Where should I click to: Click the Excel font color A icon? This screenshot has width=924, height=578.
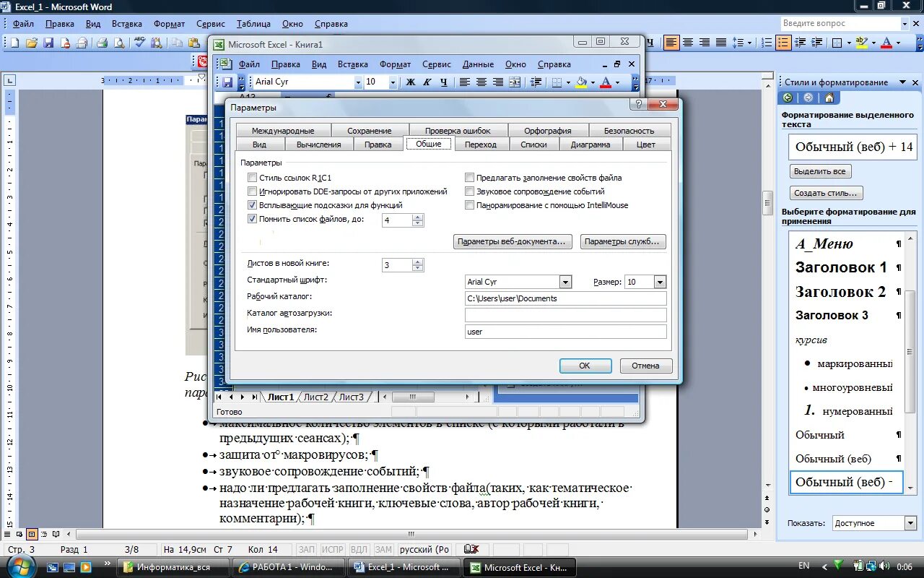(606, 82)
